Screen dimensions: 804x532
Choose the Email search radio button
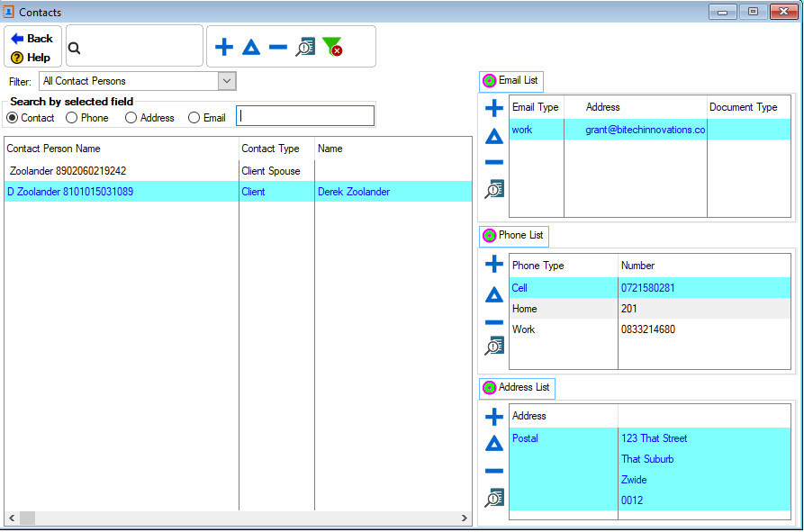click(194, 118)
